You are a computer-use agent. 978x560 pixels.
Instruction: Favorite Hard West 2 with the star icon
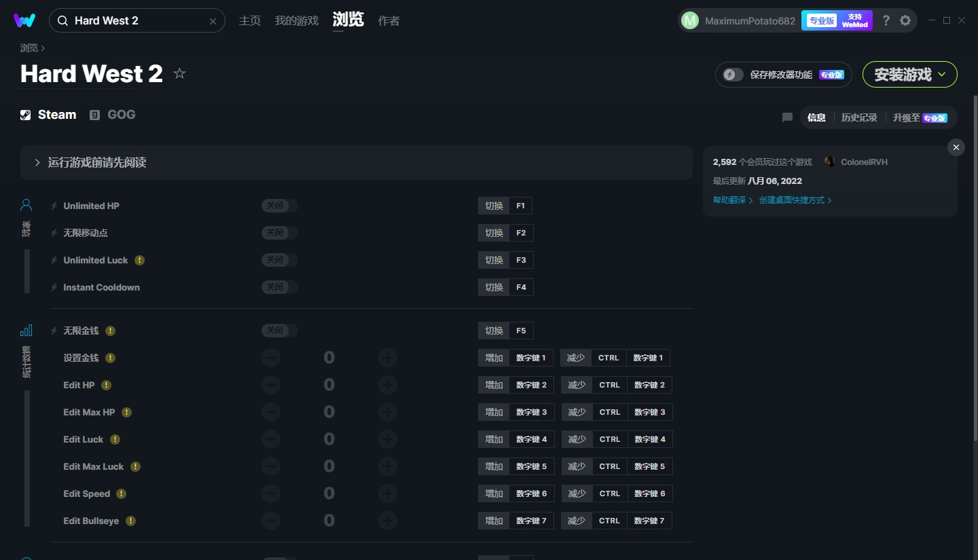click(x=179, y=73)
